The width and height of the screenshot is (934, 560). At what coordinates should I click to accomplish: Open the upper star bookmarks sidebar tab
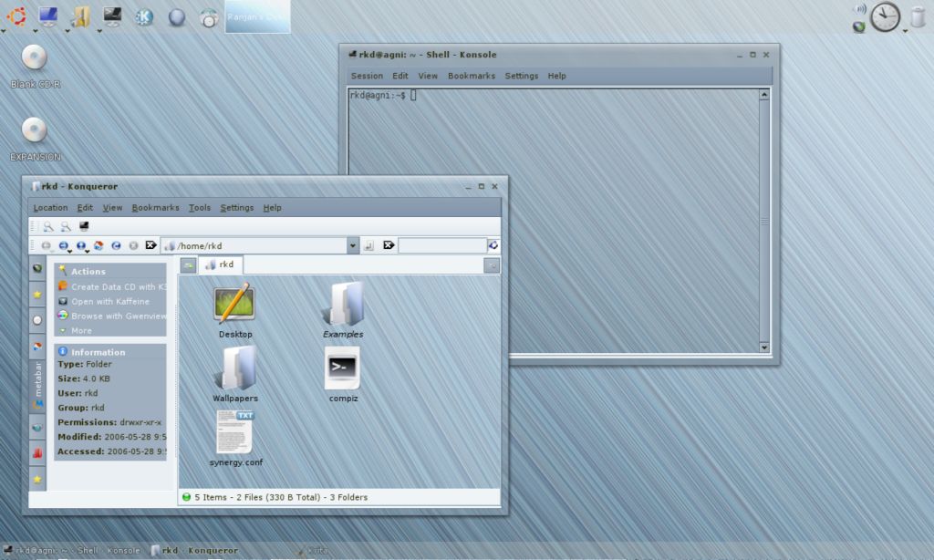click(x=37, y=295)
